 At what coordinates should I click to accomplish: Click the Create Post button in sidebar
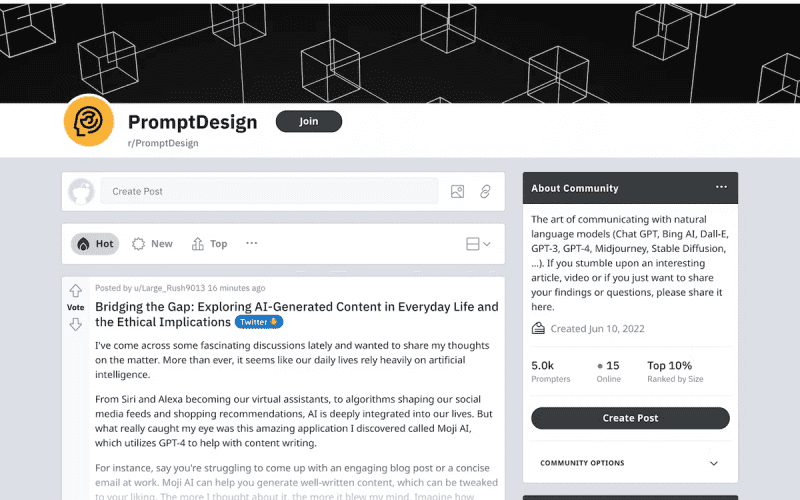[630, 418]
